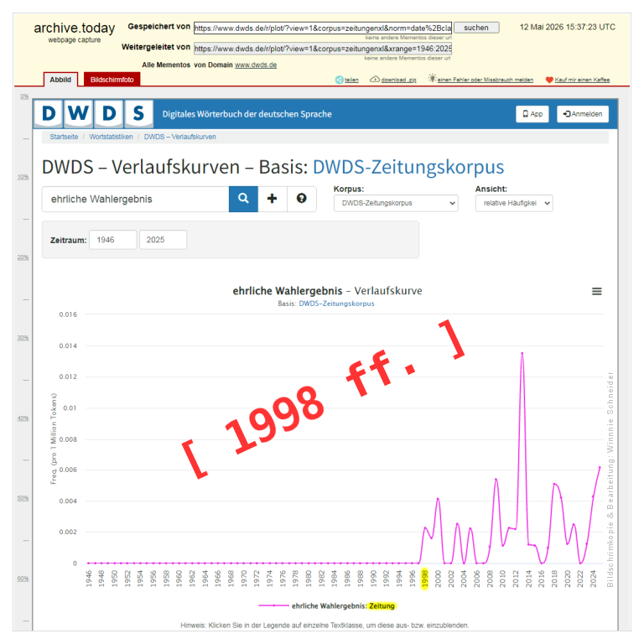Viewport: 644px width, 644px height.
Task: Click 'Kauf mir einen Kaffee' link
Action: (582, 80)
